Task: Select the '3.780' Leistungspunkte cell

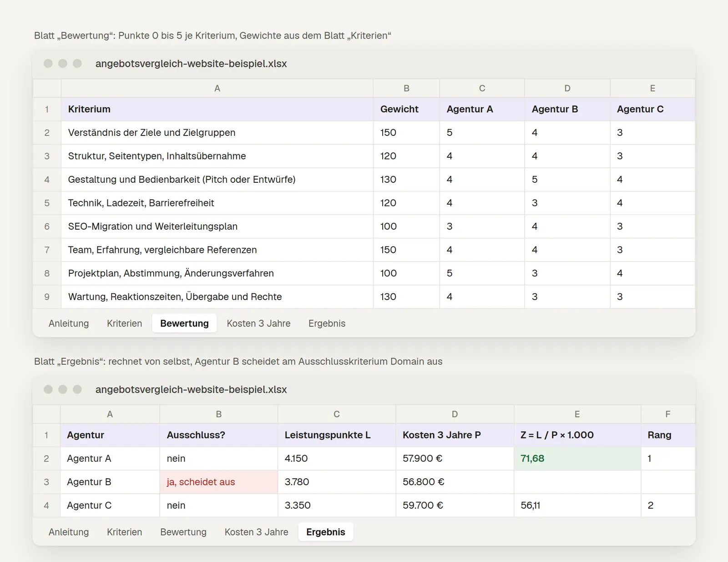Action: (x=337, y=482)
